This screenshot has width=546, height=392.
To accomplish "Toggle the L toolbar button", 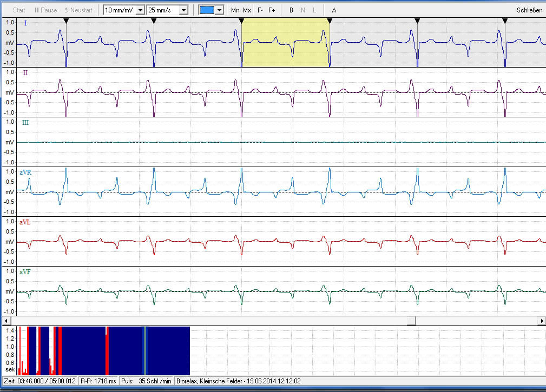I will click(314, 10).
